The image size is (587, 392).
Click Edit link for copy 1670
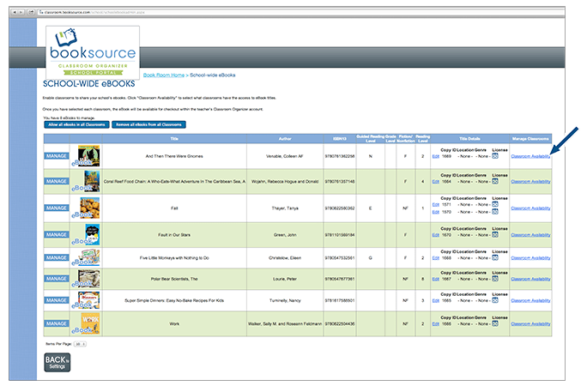tap(435, 235)
